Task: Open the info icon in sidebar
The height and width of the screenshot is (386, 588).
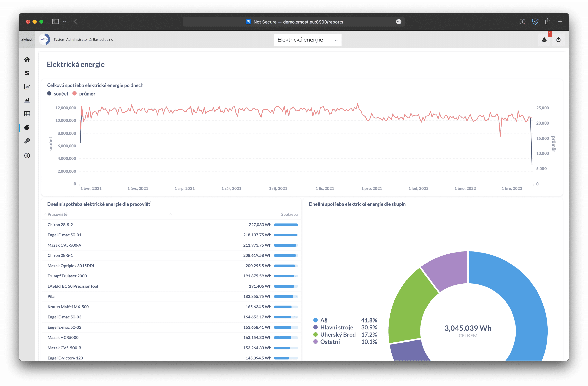Action: point(27,155)
